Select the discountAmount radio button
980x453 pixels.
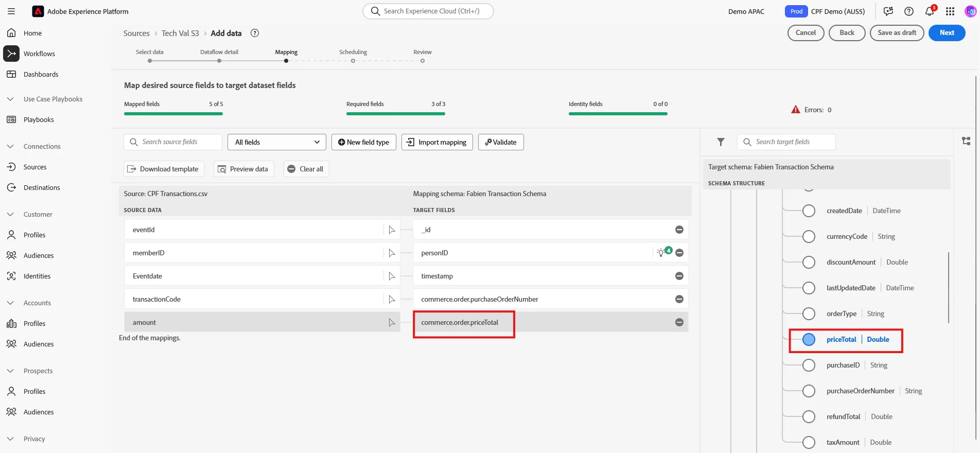(809, 262)
